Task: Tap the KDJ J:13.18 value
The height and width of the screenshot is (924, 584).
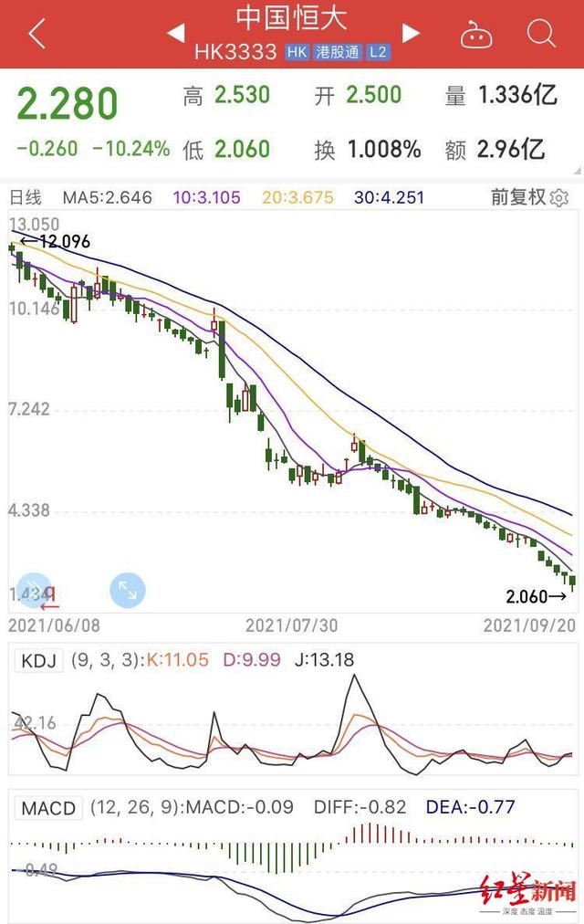Action: click(x=324, y=659)
